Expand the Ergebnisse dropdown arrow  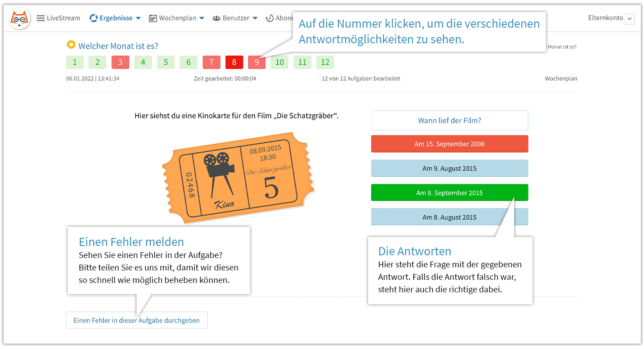138,18
